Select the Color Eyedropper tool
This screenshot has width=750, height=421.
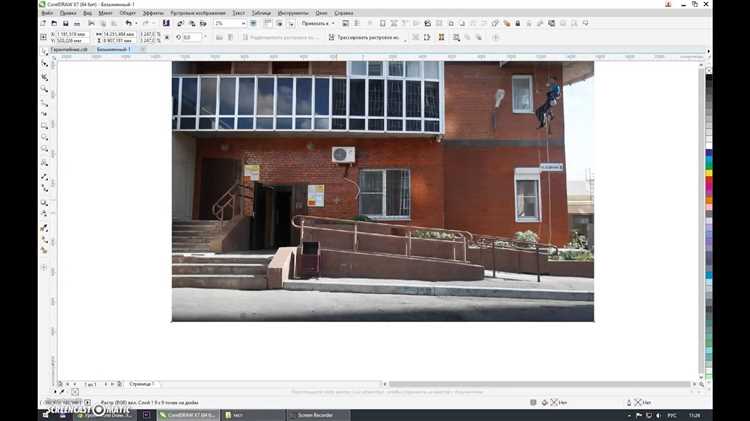pos(44,228)
